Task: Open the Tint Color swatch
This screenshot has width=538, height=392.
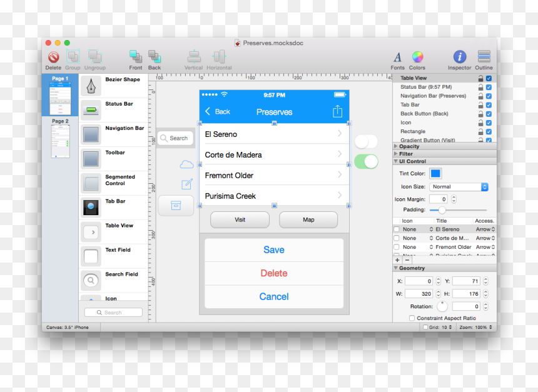Action: tap(435, 174)
